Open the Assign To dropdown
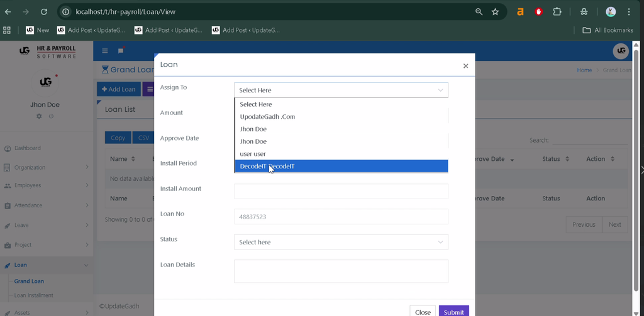Image resolution: width=644 pixels, height=316 pixels. 341,90
